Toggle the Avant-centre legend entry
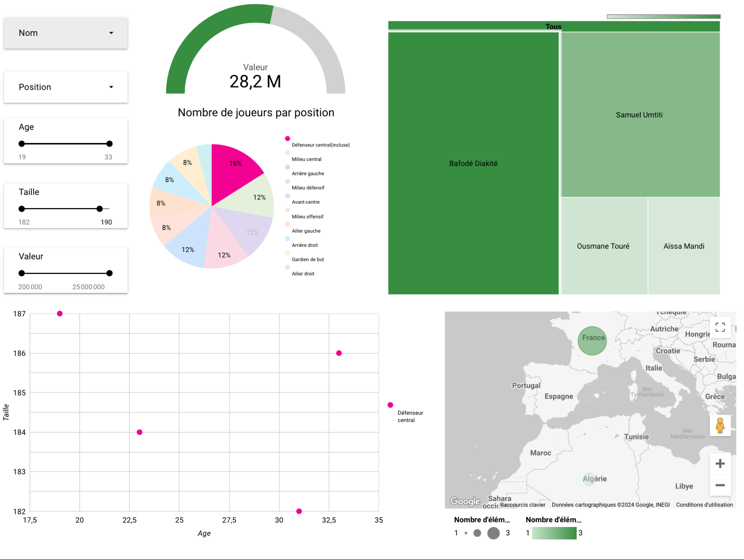This screenshot has width=744, height=560. 305,202
